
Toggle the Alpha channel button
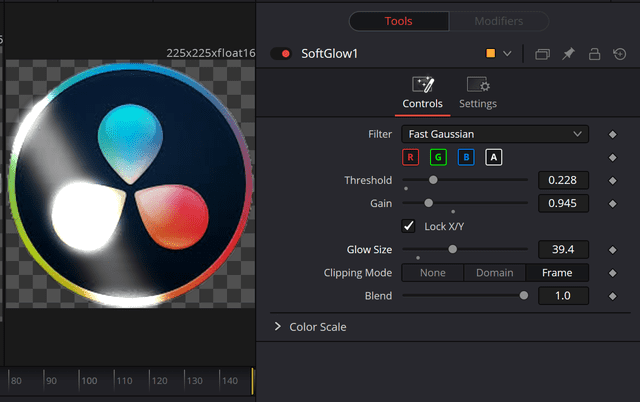(x=494, y=158)
